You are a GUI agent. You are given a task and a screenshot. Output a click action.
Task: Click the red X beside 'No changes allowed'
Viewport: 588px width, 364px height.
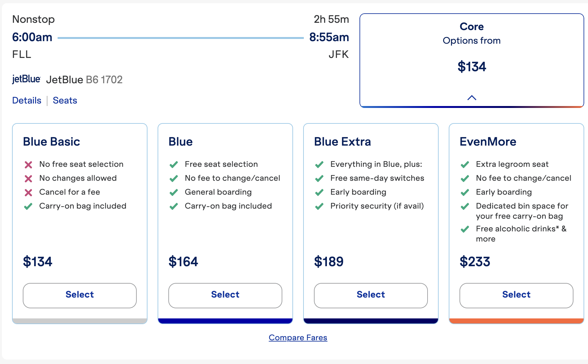coord(28,178)
